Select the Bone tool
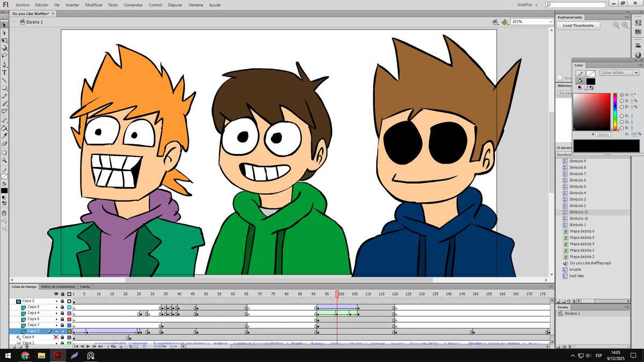This screenshot has height=362, width=644. [5, 120]
